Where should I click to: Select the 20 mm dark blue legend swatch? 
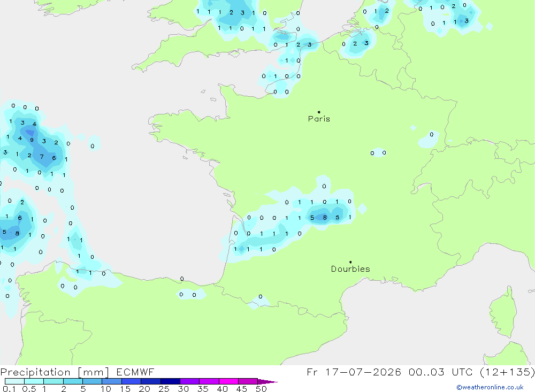(x=150, y=381)
